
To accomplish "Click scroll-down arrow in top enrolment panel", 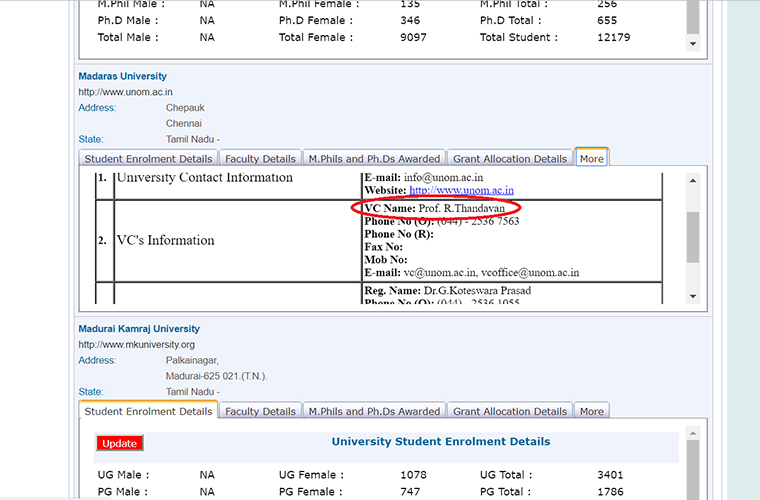I will tap(693, 44).
